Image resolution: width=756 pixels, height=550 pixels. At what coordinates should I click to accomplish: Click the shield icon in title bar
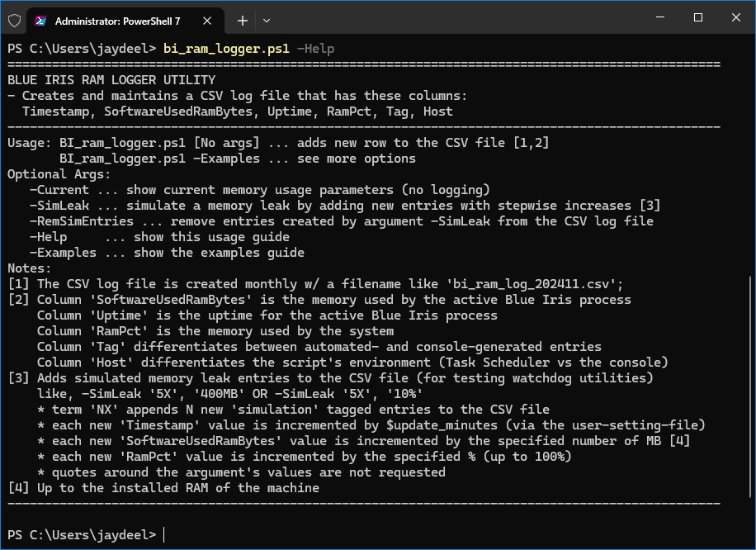tap(15, 21)
